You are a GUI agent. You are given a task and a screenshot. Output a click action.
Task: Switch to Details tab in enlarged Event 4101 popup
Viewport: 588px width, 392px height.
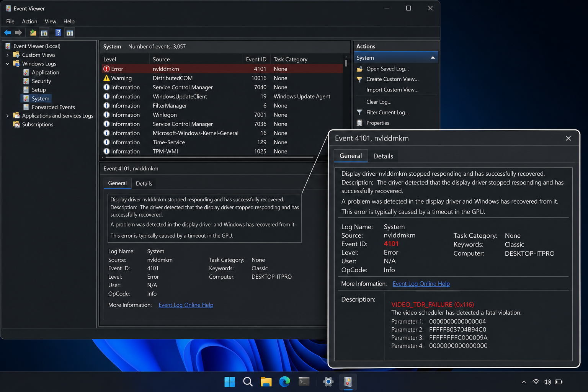click(383, 156)
